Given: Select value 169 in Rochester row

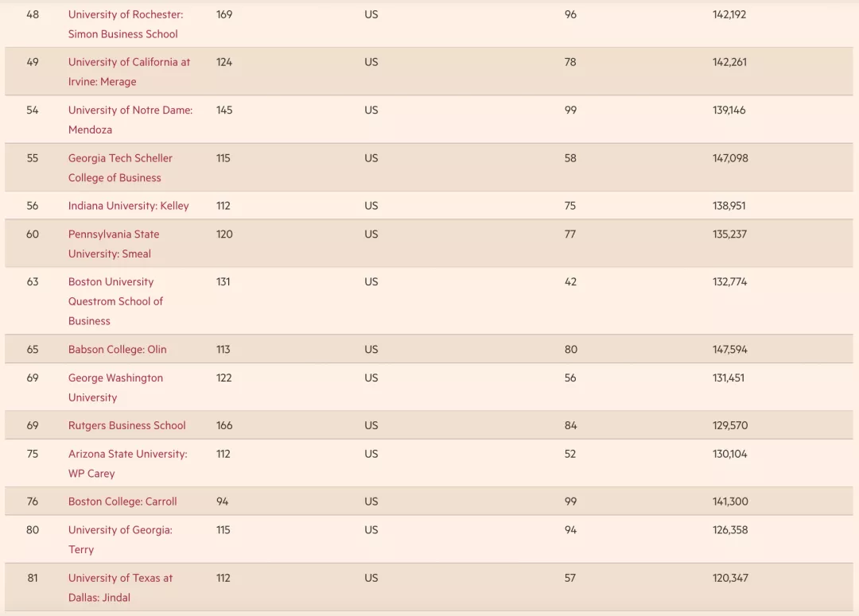Looking at the screenshot, I should point(224,15).
